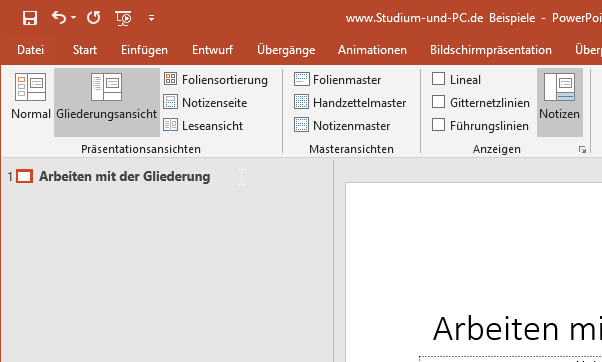Open the Folienmaster view
Image resolution: width=602 pixels, height=362 pixels.
click(x=337, y=79)
